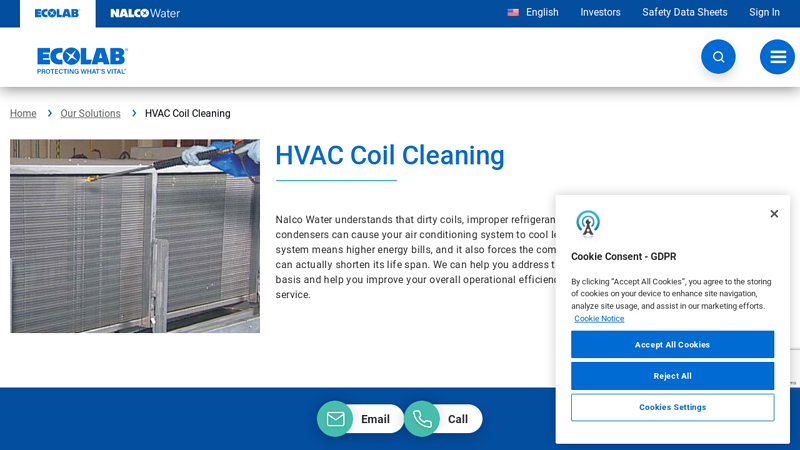Click the US flag language icon
800x450 pixels.
click(x=513, y=12)
